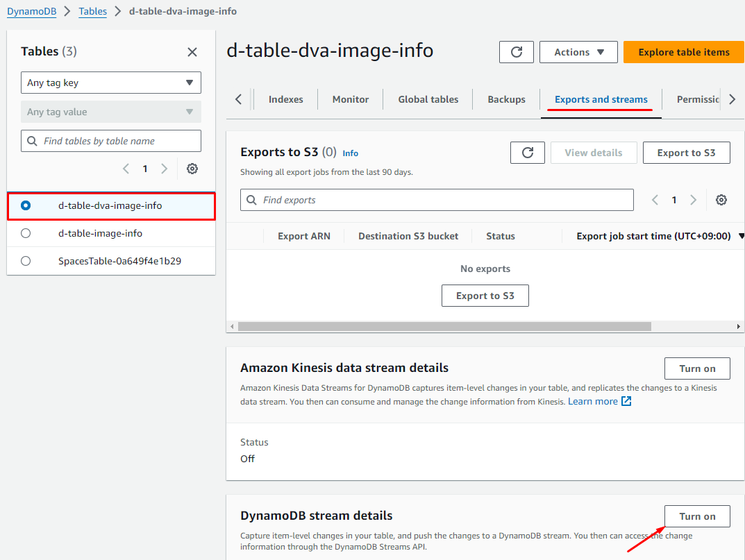
Task: Open the Global tables tab
Action: 428,99
